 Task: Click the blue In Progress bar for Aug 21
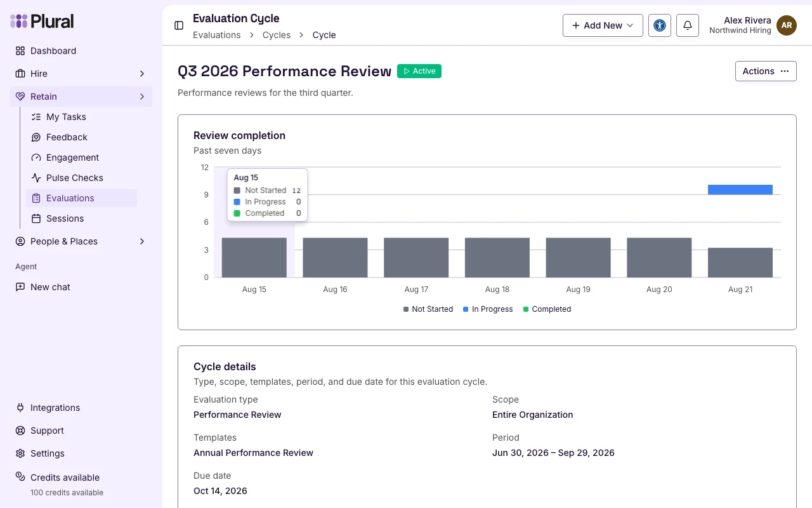tap(740, 189)
